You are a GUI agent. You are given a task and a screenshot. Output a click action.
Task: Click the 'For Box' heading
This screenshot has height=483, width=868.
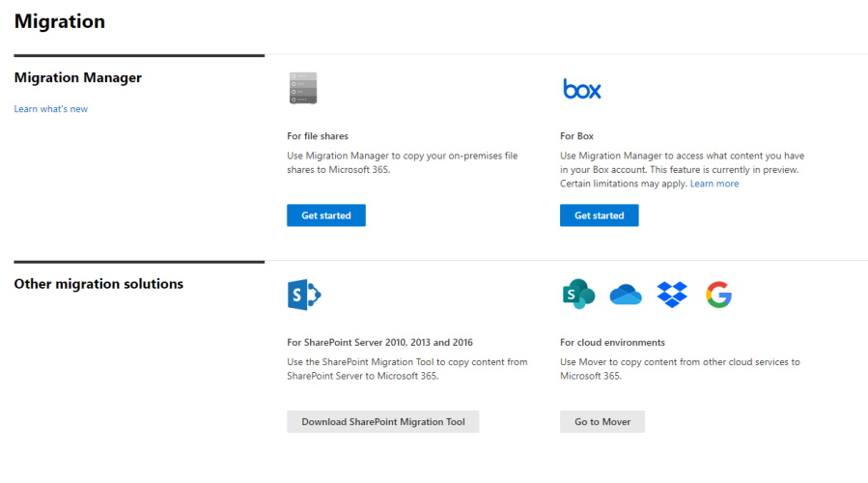(576, 136)
